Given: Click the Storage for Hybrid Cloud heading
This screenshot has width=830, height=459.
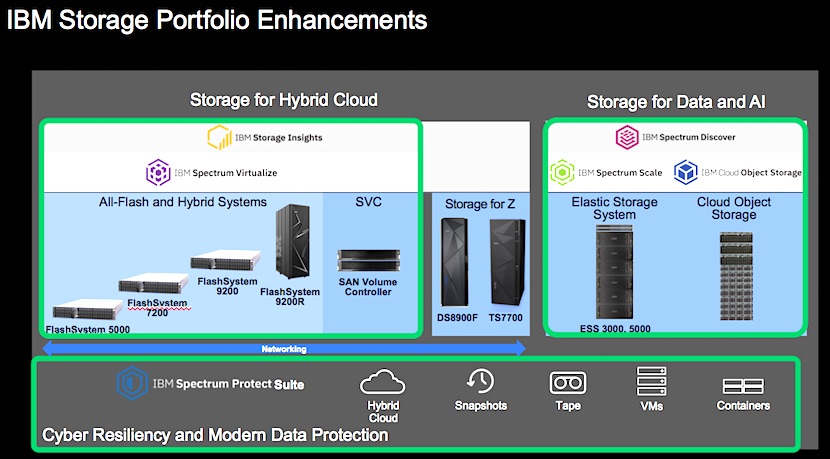Looking at the screenshot, I should [284, 99].
